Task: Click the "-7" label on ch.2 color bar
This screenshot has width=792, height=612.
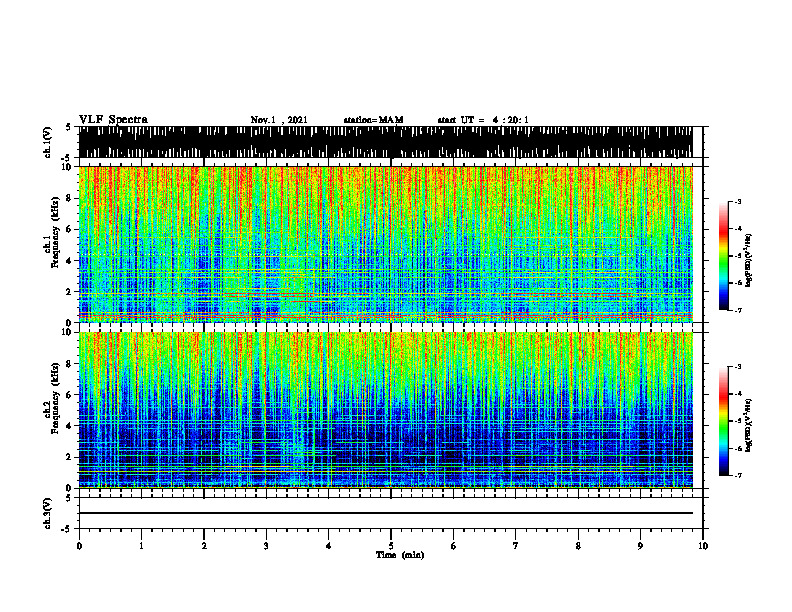Action: click(738, 475)
